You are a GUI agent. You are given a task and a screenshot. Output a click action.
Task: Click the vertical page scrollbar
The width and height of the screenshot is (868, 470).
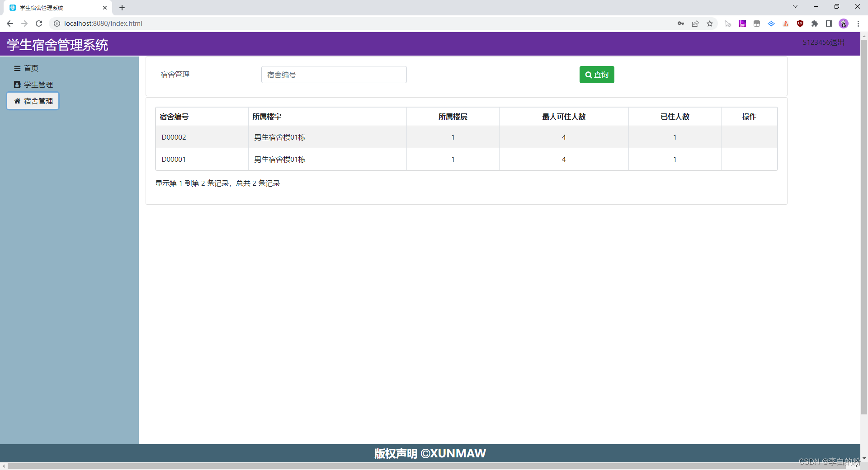(x=864, y=226)
